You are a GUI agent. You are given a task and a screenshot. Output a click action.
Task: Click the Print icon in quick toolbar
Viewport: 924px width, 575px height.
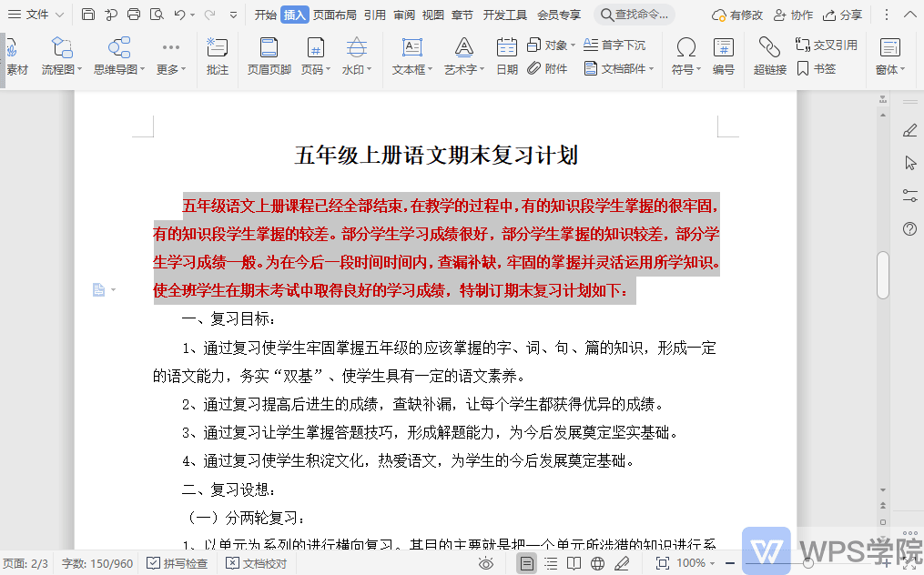[x=134, y=15]
